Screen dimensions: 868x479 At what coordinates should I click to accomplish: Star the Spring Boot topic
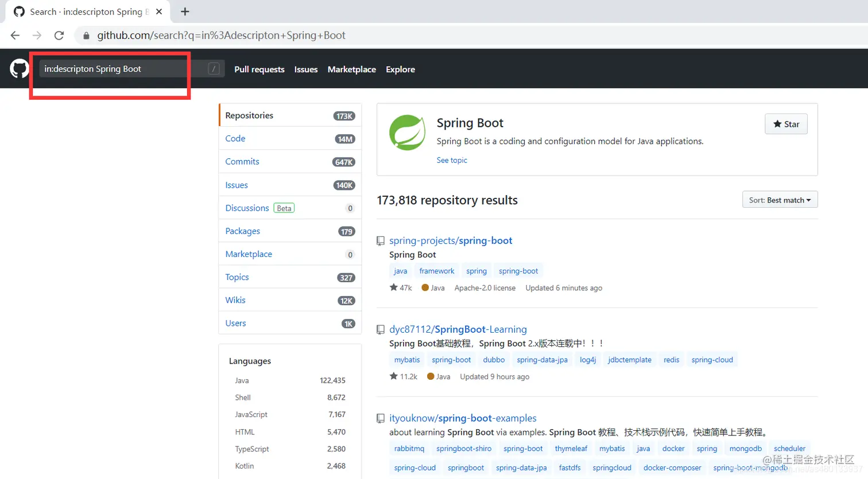click(786, 124)
